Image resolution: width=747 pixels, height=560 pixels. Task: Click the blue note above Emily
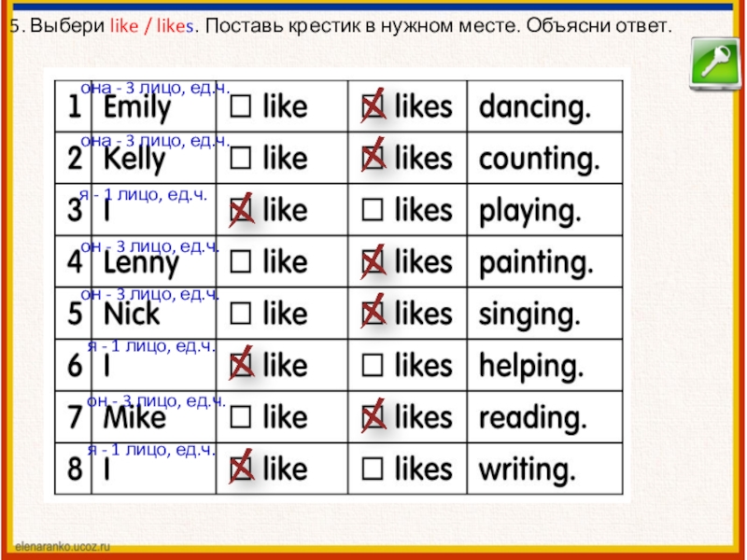point(155,88)
